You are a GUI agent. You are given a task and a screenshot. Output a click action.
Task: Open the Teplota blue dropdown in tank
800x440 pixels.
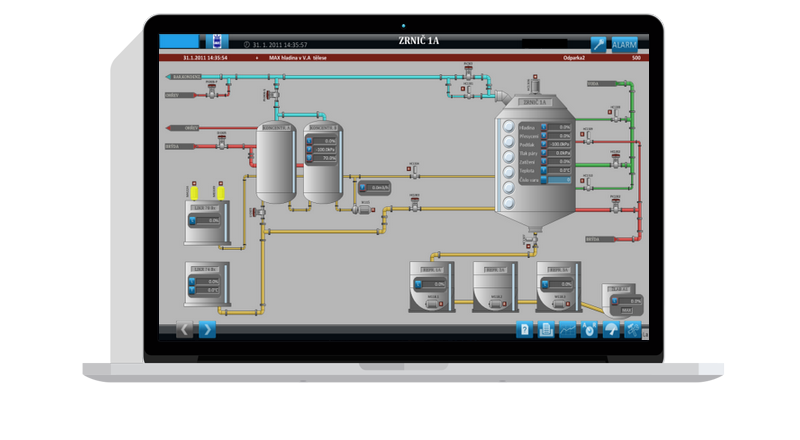[545, 171]
